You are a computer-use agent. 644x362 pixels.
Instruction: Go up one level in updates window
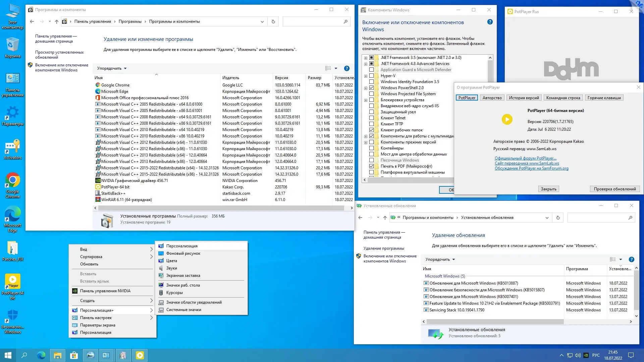[385, 218]
